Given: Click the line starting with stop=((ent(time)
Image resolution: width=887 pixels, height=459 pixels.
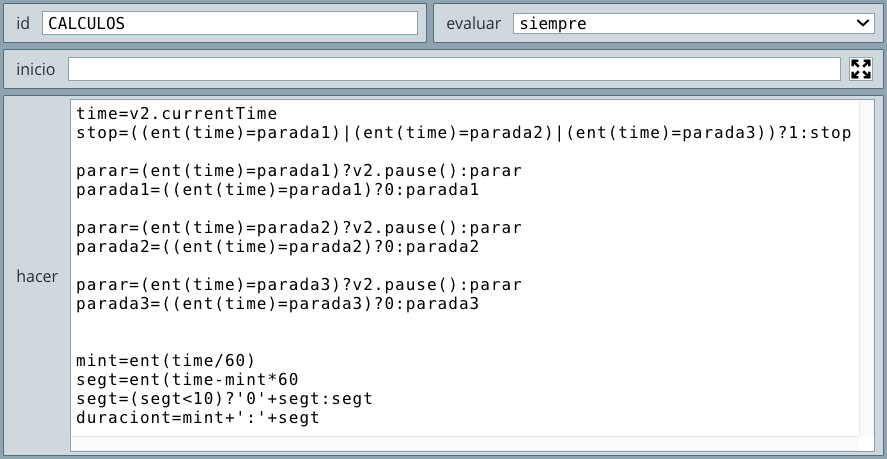Looking at the screenshot, I should 463,133.
